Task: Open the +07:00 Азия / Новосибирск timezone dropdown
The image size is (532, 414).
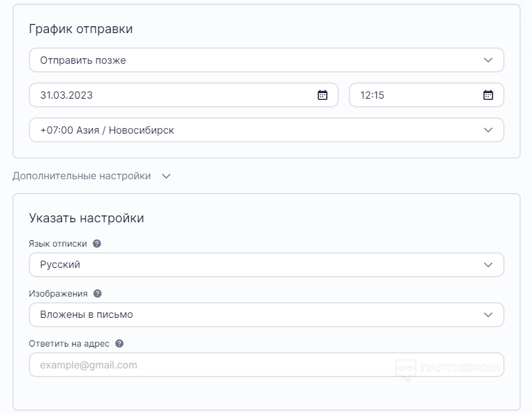Action: click(x=266, y=131)
